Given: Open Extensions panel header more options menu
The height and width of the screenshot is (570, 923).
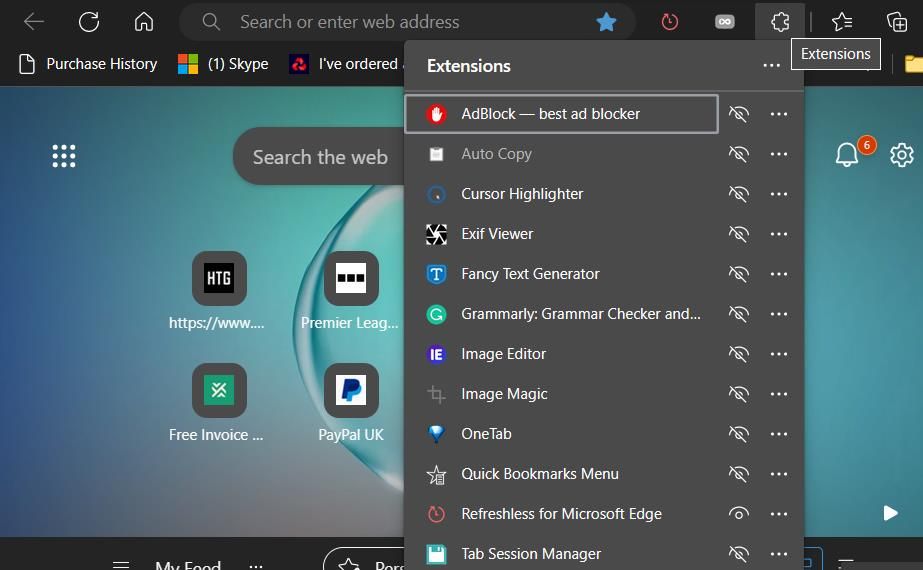Looking at the screenshot, I should [x=771, y=65].
